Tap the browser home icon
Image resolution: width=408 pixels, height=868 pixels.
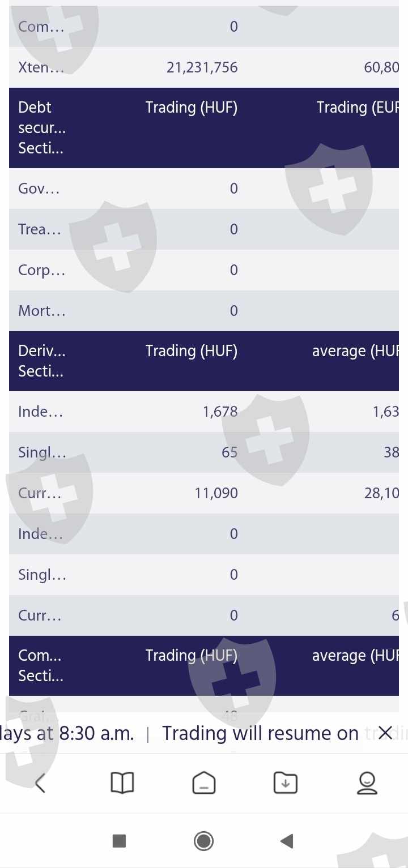coord(204,783)
